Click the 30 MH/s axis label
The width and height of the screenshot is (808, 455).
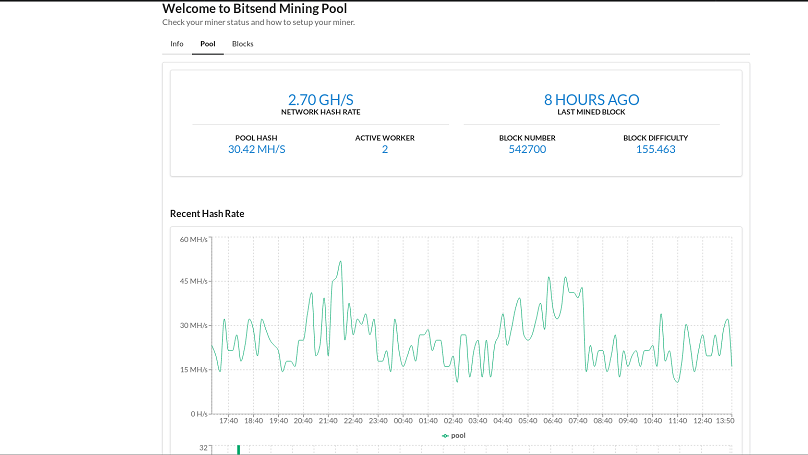pos(193,326)
